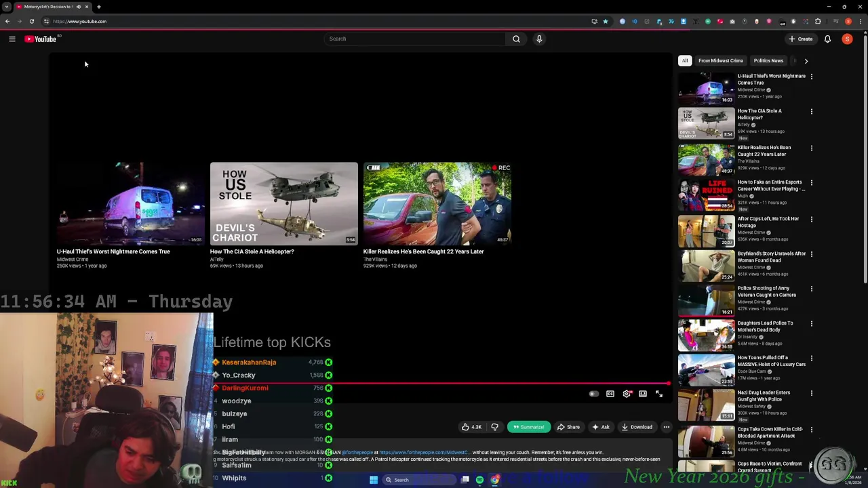The width and height of the screenshot is (868, 488).
Task: Open options for Killer Realizes He's Been Caught sidebar video
Action: coord(811,148)
